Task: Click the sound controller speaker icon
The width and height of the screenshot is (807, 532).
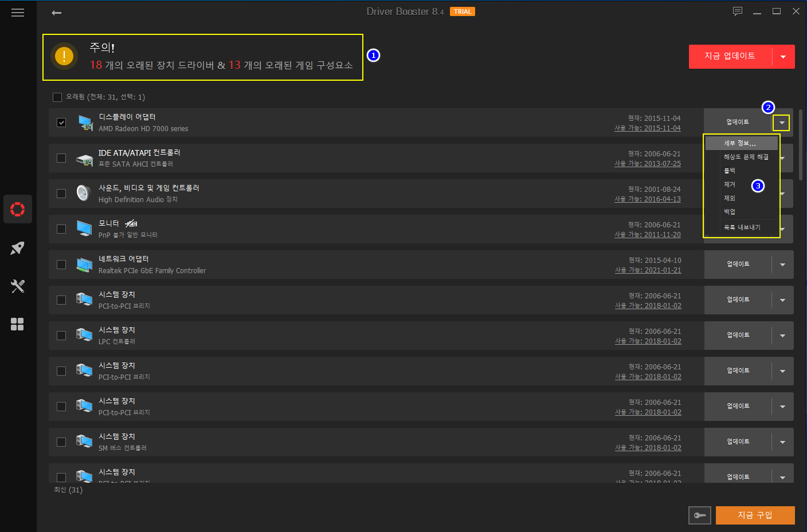Action: point(84,193)
